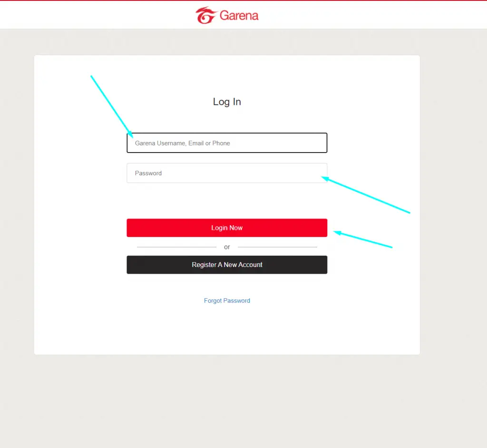Click the Garena swirl logo icon

(x=206, y=15)
